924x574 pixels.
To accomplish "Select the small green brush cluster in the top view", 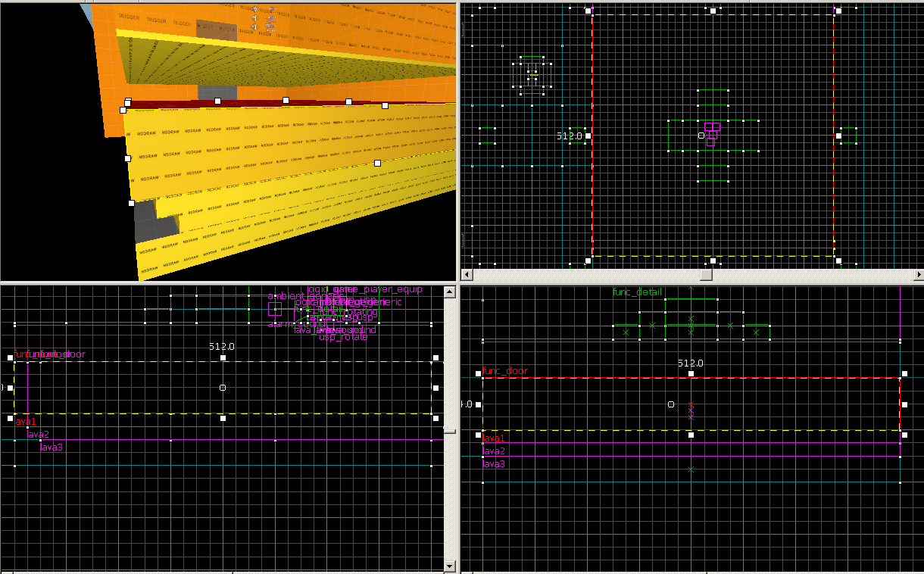I will tap(532, 75).
